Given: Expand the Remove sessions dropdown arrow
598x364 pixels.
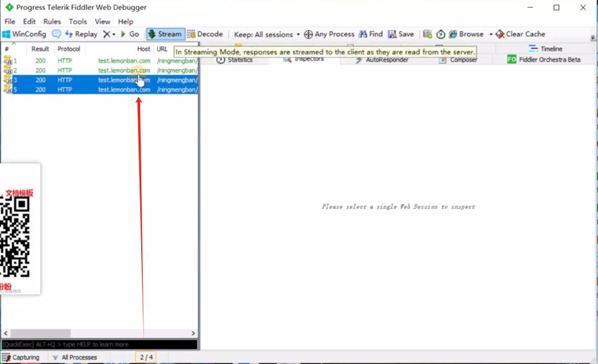Looking at the screenshot, I should tap(114, 35).
